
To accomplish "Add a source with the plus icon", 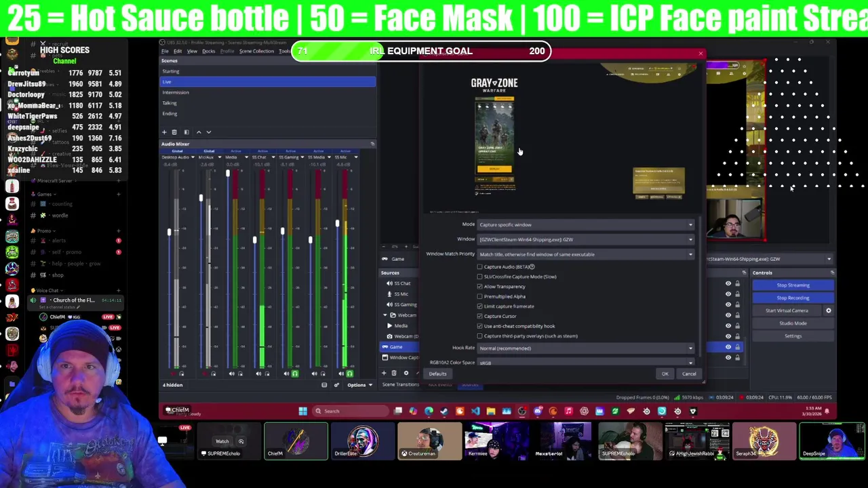I will (384, 373).
